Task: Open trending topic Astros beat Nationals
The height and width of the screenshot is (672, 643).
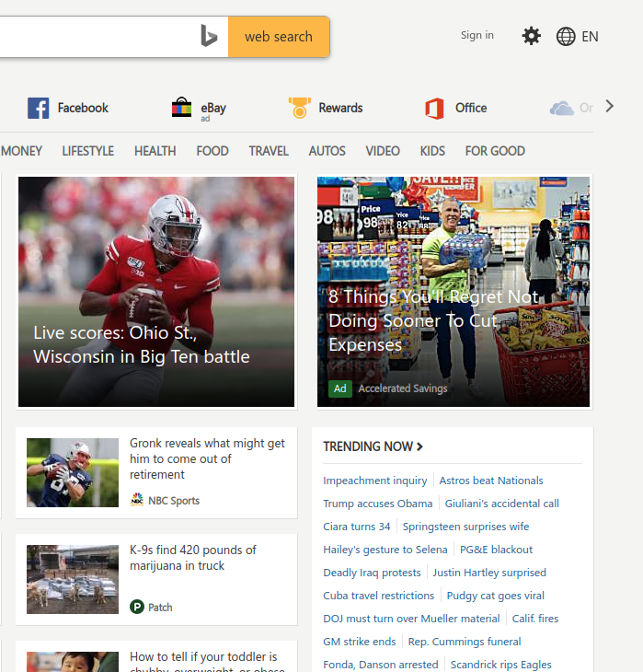Action: point(491,481)
